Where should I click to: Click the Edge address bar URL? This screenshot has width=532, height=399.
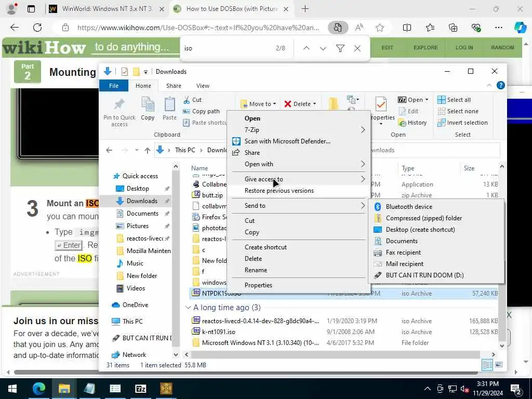pyautogui.click(x=198, y=28)
